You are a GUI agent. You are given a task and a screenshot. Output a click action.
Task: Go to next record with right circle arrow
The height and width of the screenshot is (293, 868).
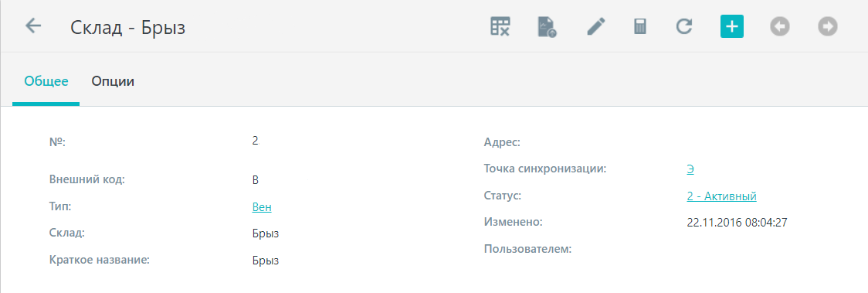(x=828, y=26)
